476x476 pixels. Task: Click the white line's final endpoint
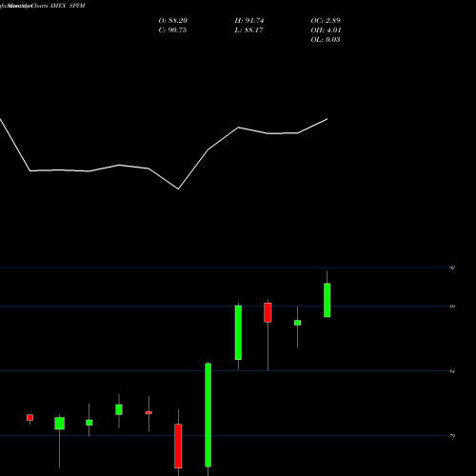[x=327, y=119]
